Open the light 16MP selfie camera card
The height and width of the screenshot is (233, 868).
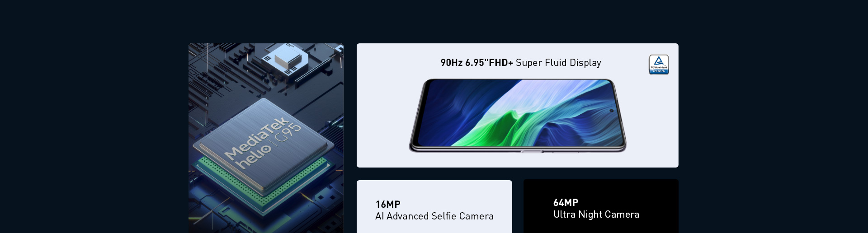click(434, 207)
